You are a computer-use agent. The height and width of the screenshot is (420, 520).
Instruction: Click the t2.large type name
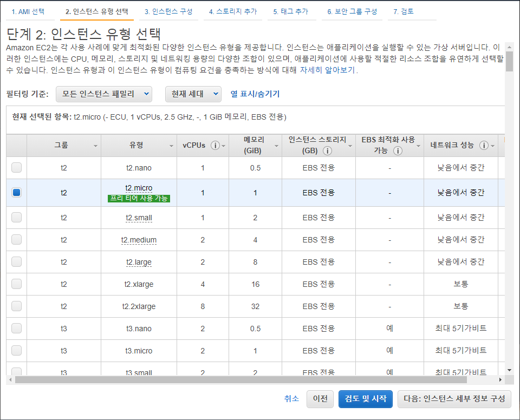click(139, 262)
